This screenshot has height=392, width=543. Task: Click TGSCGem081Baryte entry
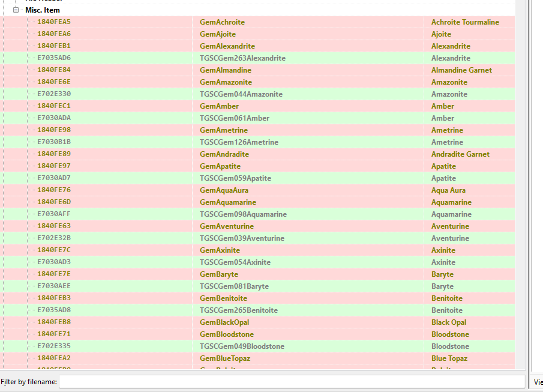234,286
